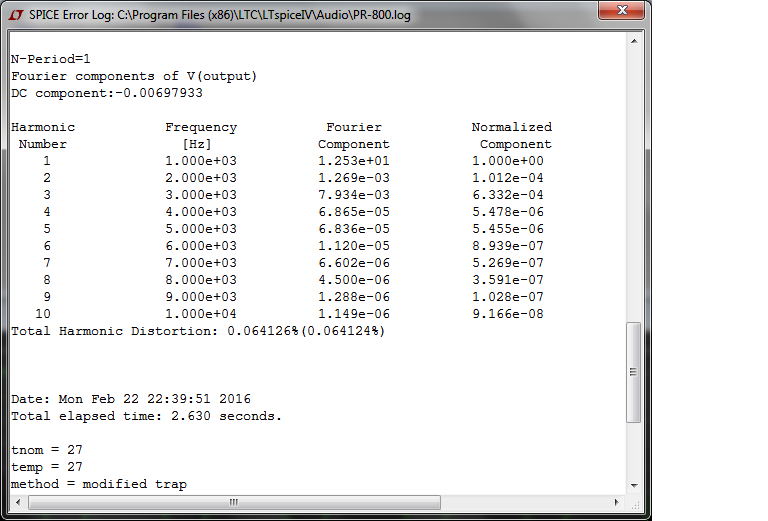Click Fourier component value 1.253e+01
Viewport: 768px width, 521px height.
354,161
